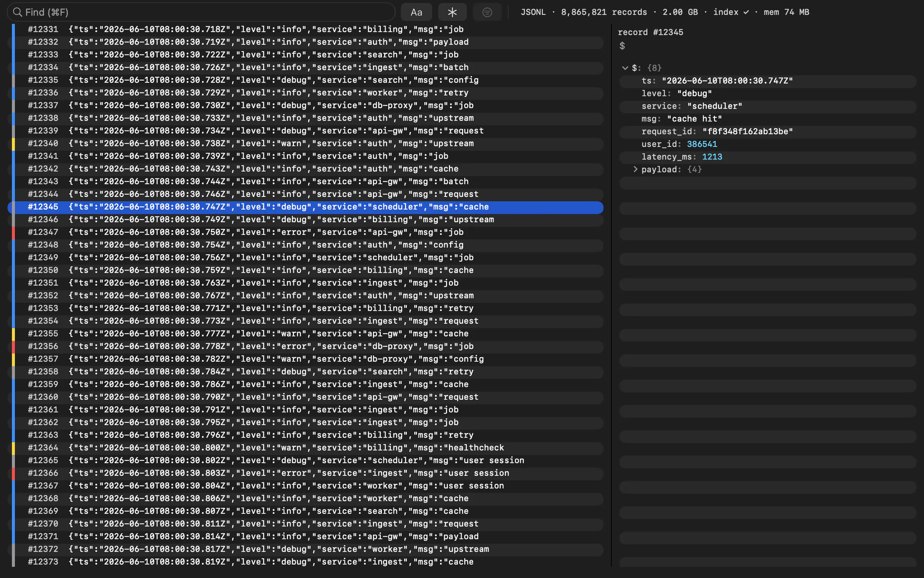Click latency_ms value 1213

pos(712,157)
